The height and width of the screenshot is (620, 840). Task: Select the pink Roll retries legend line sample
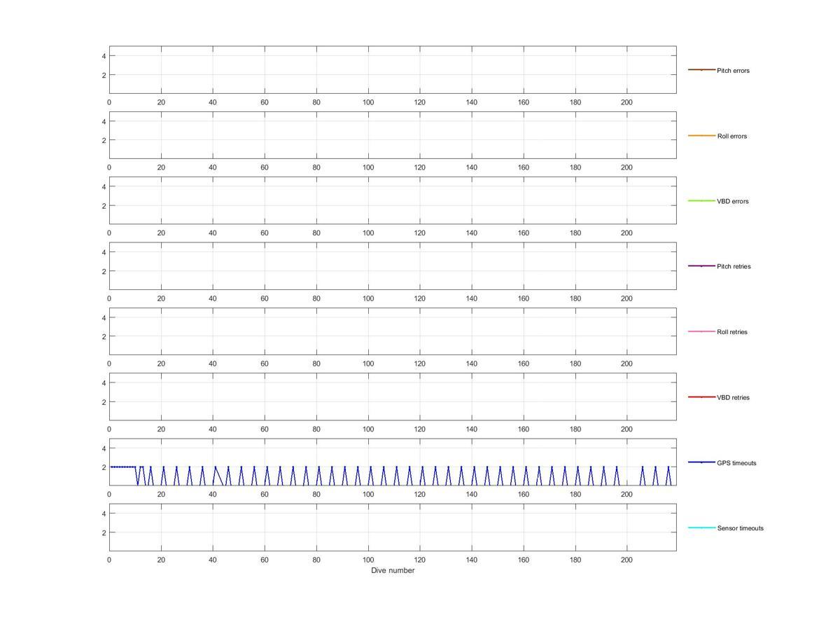[x=701, y=331]
